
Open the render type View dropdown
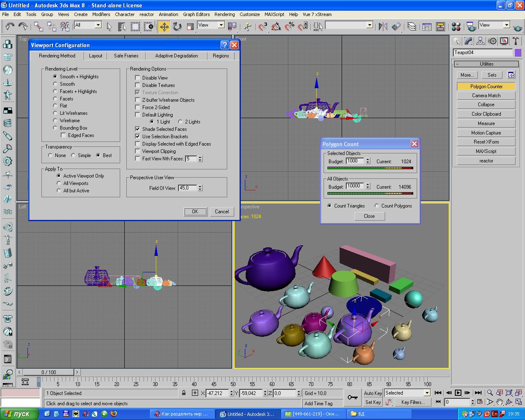pos(506,25)
